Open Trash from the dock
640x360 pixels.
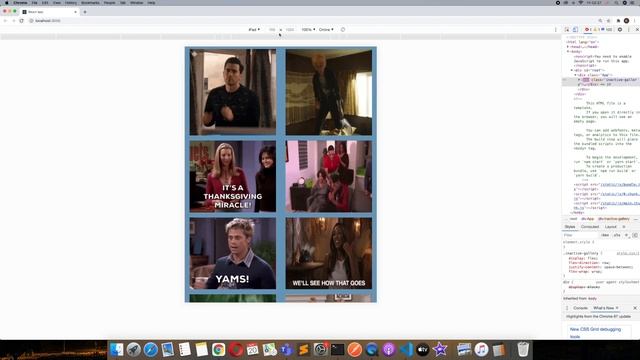pos(523,350)
